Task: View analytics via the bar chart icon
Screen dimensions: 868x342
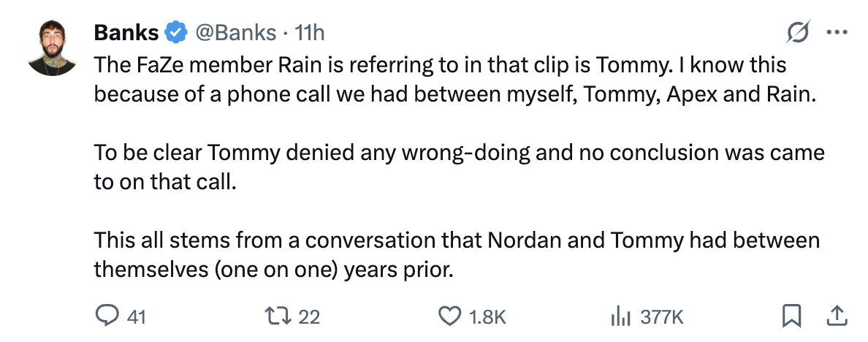Action: [620, 316]
